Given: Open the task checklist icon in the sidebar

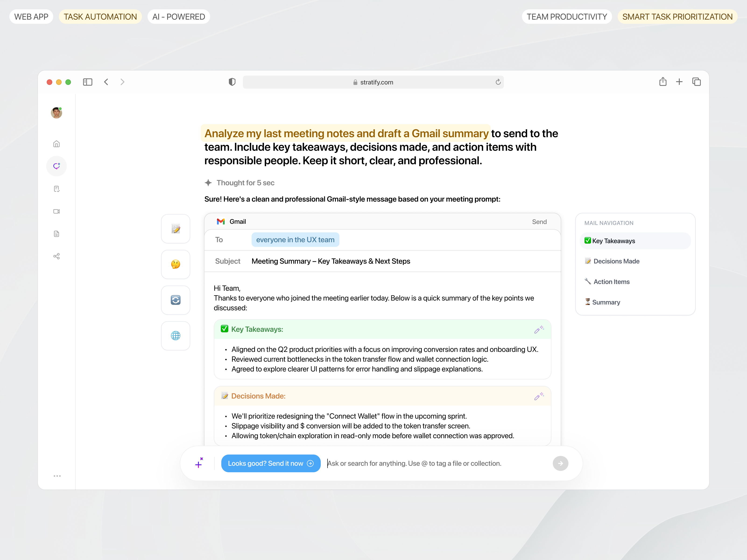Looking at the screenshot, I should (x=56, y=189).
